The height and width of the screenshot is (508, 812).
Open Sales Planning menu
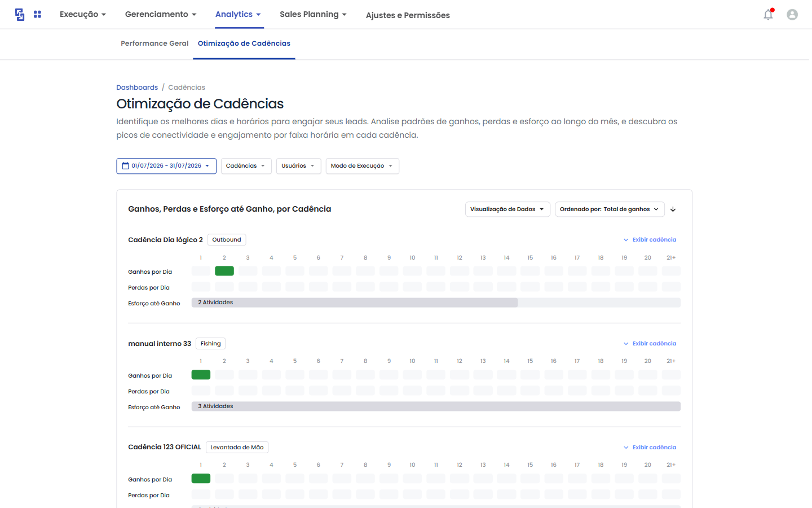click(x=313, y=14)
